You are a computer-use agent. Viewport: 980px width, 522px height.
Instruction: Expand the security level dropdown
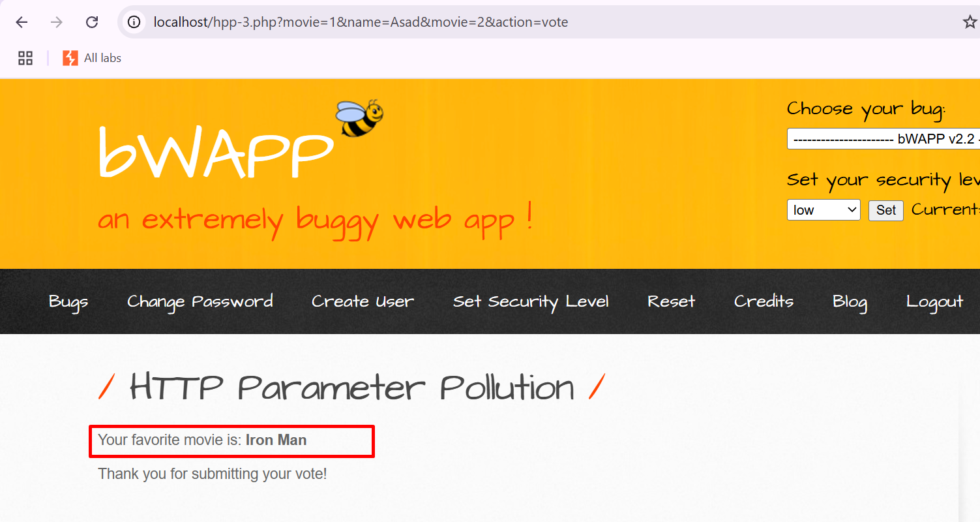(824, 210)
